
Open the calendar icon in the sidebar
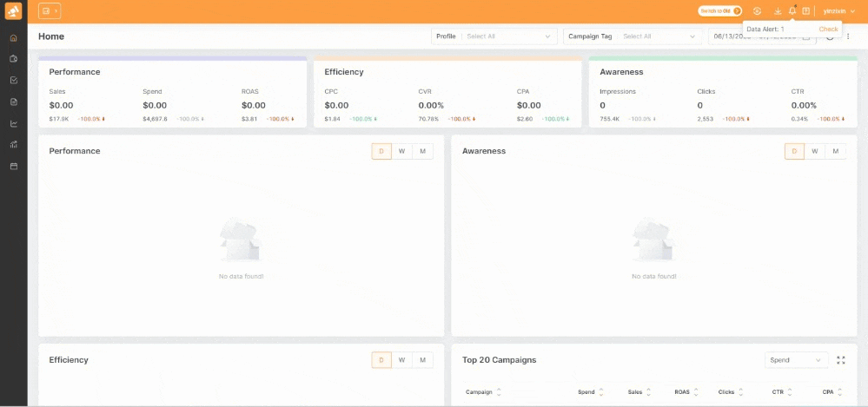pos(13,166)
